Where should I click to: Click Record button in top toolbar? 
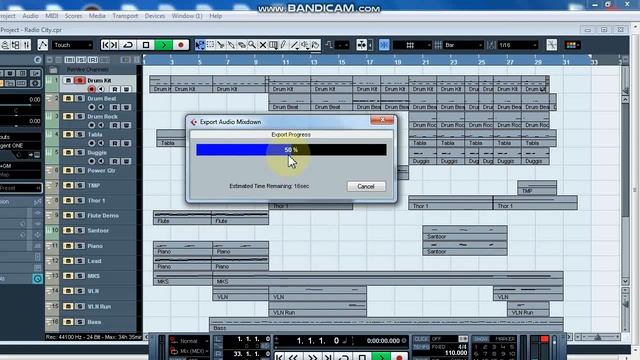point(181,45)
